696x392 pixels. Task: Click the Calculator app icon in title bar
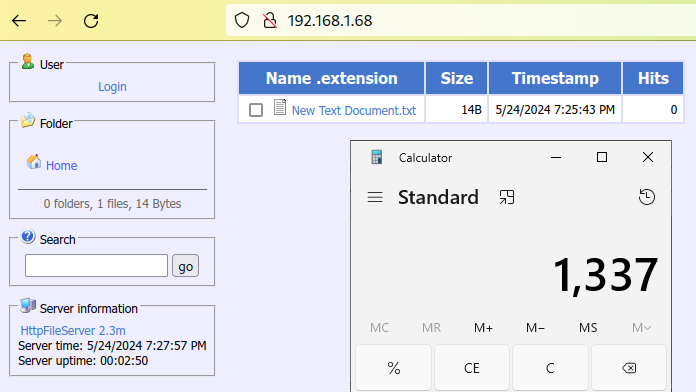coord(376,157)
